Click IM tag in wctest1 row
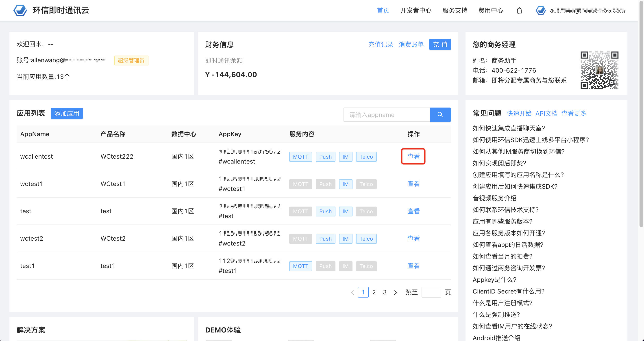 [x=346, y=184]
